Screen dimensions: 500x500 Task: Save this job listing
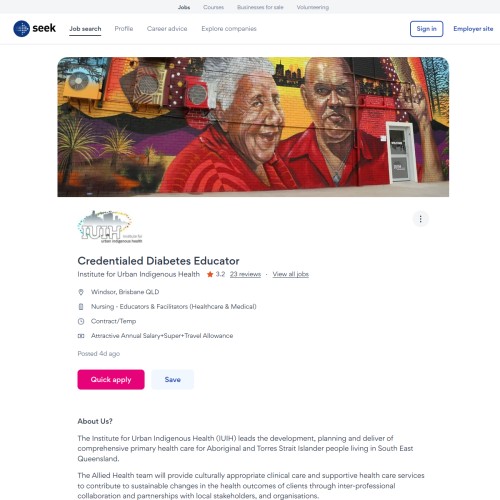(172, 379)
